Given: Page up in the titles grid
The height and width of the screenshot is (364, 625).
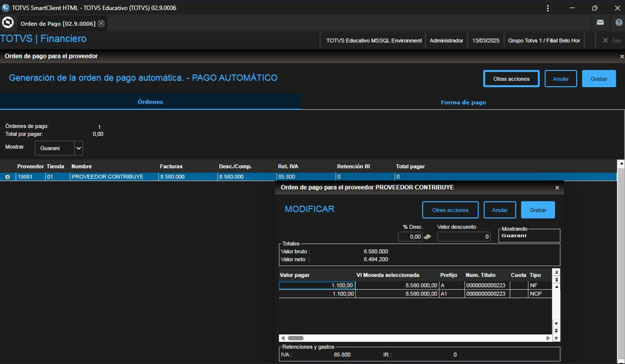Looking at the screenshot, I should click(x=557, y=280).
